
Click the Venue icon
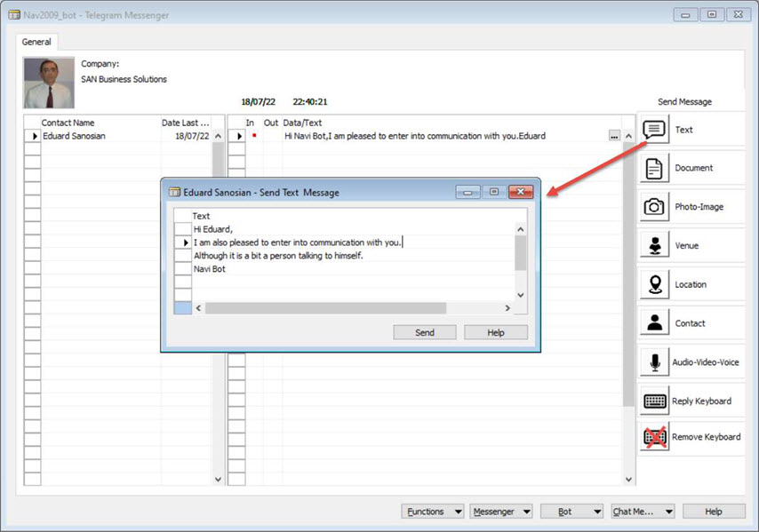(x=654, y=246)
